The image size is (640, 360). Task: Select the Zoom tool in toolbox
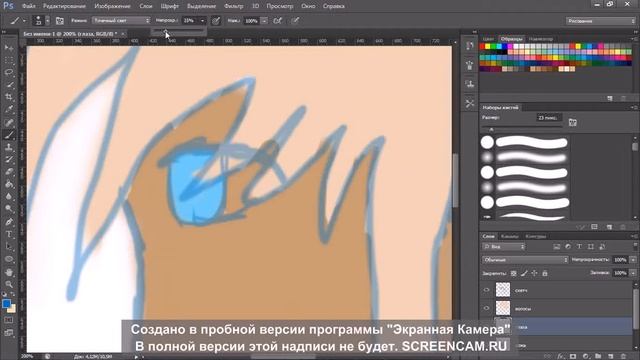tap(9, 284)
